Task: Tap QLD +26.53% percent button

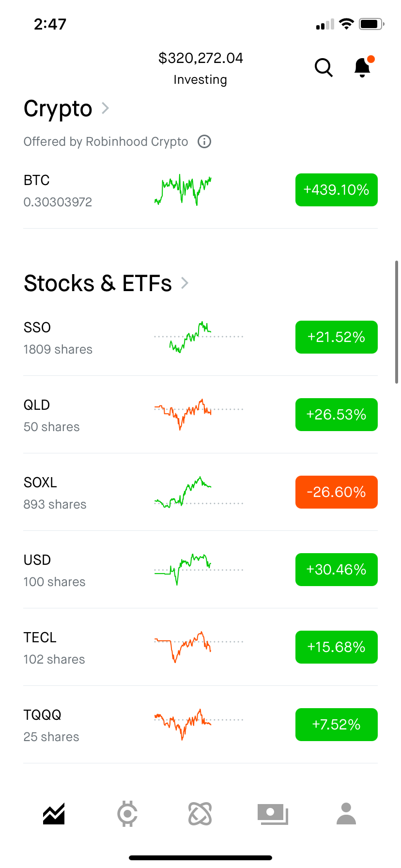Action: 336,415
